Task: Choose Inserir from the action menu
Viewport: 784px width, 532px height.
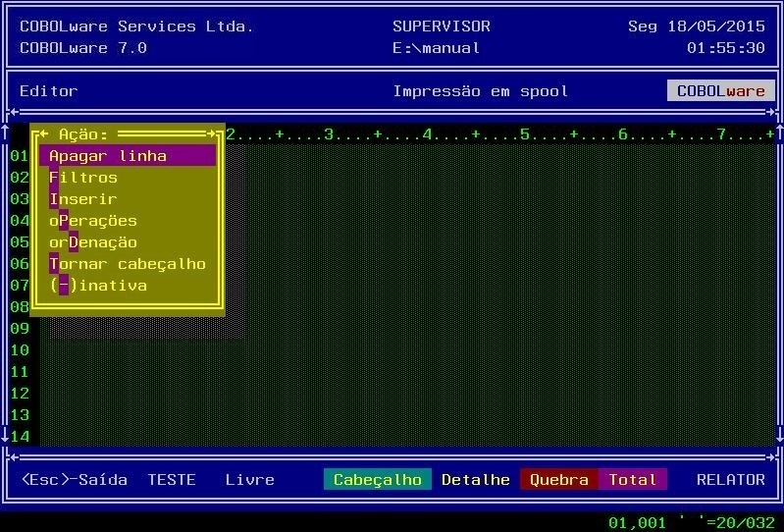Action: 83,199
